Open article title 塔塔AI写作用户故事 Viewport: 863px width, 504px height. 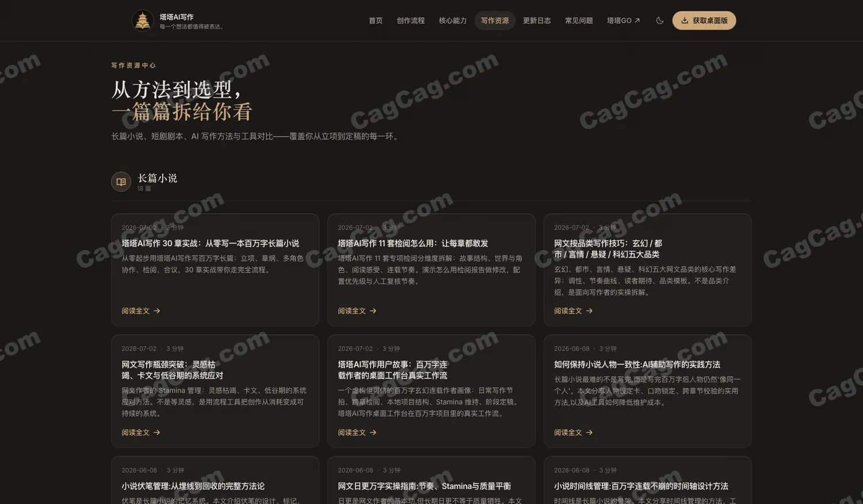tap(393, 370)
